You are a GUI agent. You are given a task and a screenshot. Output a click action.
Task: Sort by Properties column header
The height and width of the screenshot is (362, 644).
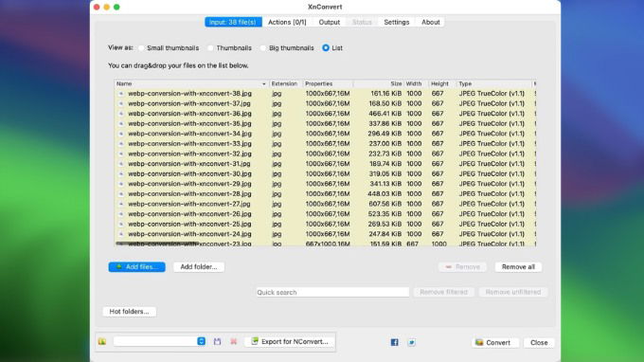328,83
